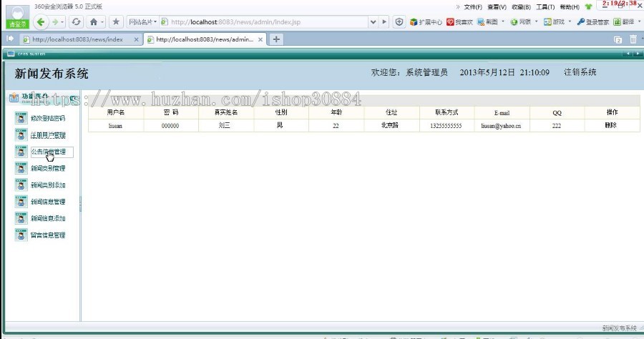Click the icon beside 留言信息管理
Image resolution: width=644 pixels, height=339 pixels.
[21, 235]
